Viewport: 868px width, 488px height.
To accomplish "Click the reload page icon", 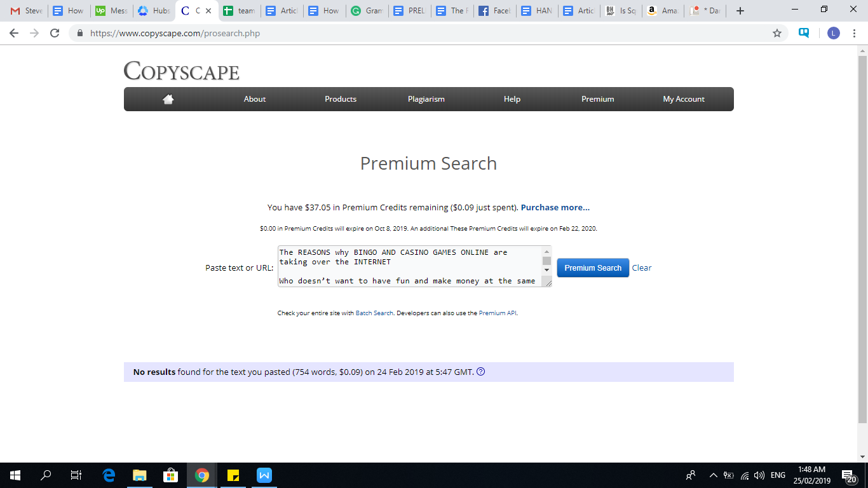I will click(x=55, y=33).
